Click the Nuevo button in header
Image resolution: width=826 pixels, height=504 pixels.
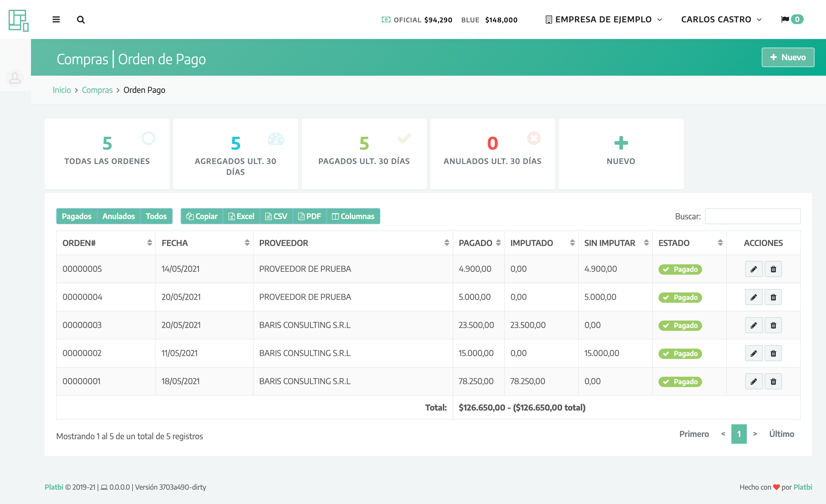pos(788,57)
